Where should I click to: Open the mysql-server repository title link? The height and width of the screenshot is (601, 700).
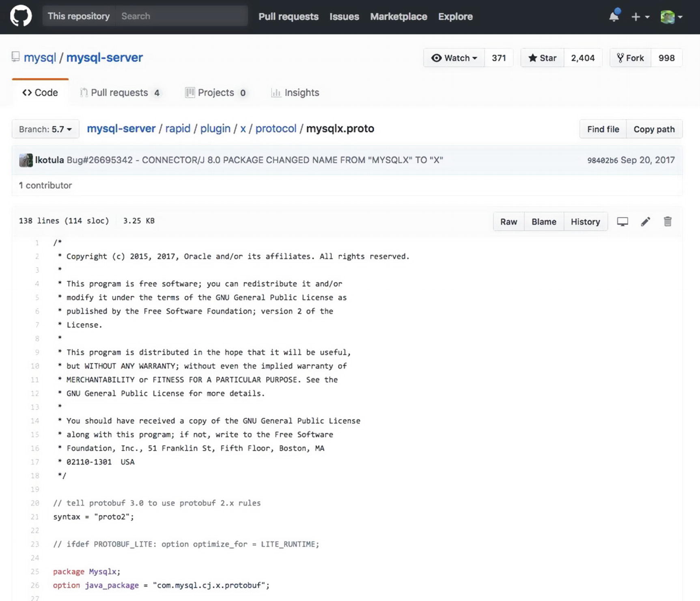tap(105, 58)
